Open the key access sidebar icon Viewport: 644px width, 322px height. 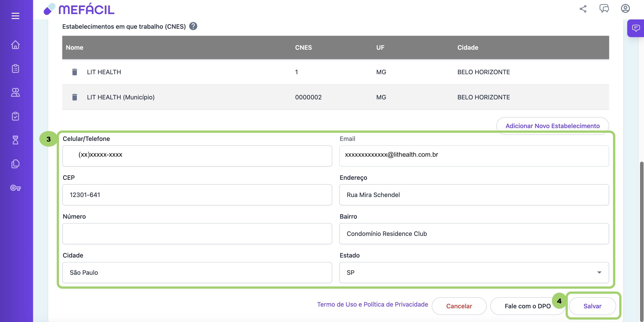pos(15,188)
